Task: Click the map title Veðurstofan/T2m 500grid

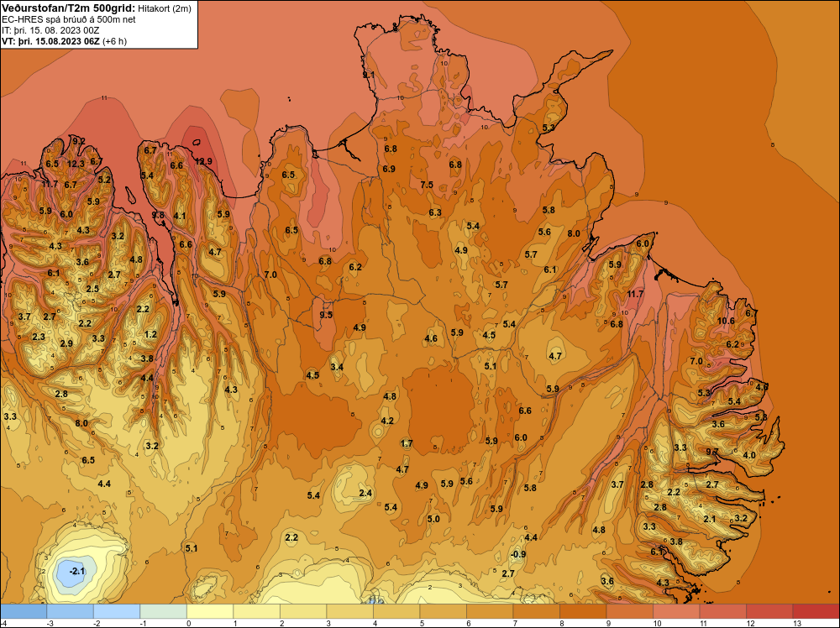Action: coord(68,8)
